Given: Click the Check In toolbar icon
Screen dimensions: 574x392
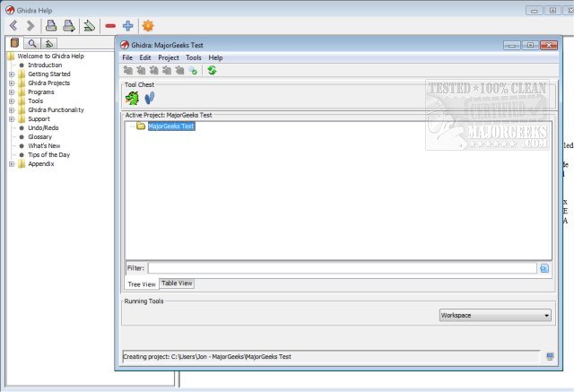Looking at the screenshot, I should tap(167, 70).
